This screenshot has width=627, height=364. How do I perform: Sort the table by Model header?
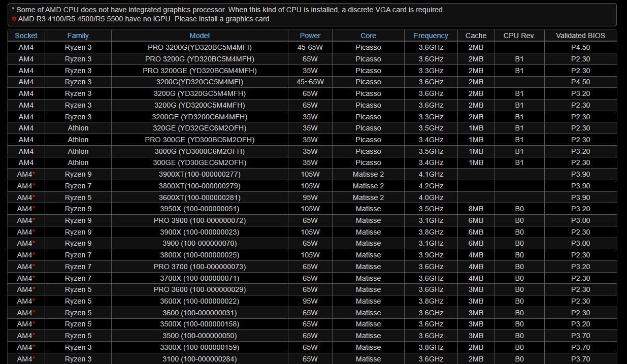click(x=200, y=36)
